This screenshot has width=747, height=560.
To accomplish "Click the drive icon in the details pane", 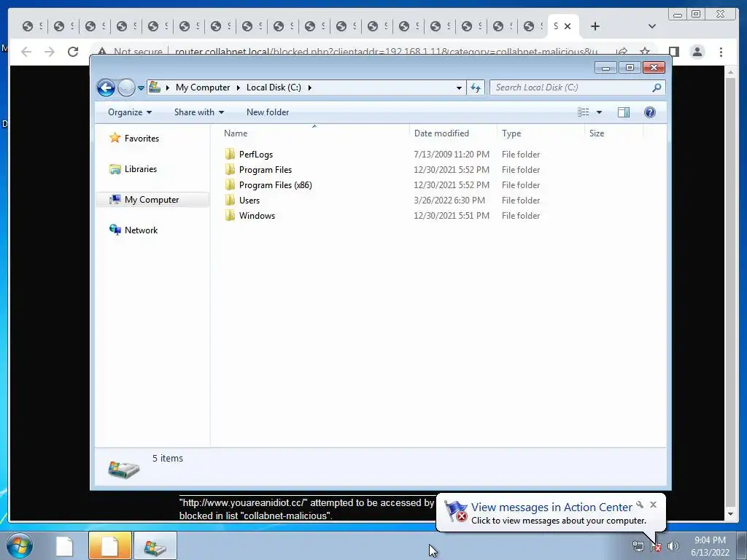I will tap(124, 469).
